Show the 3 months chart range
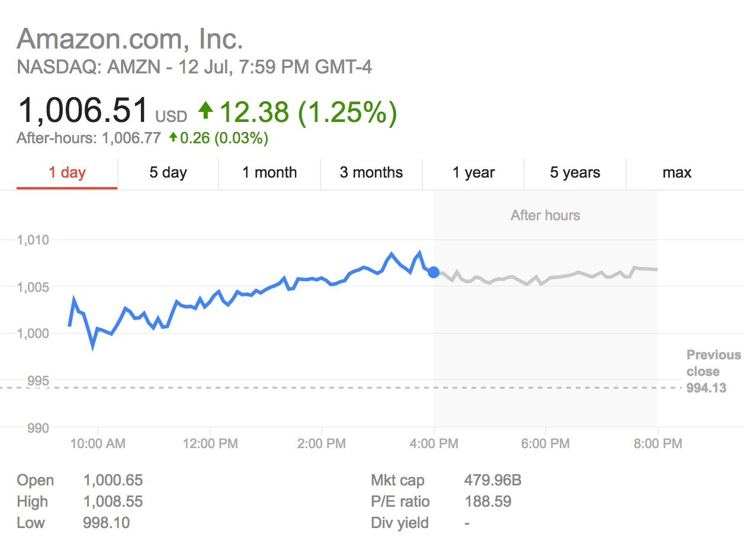744x560 pixels. [371, 173]
